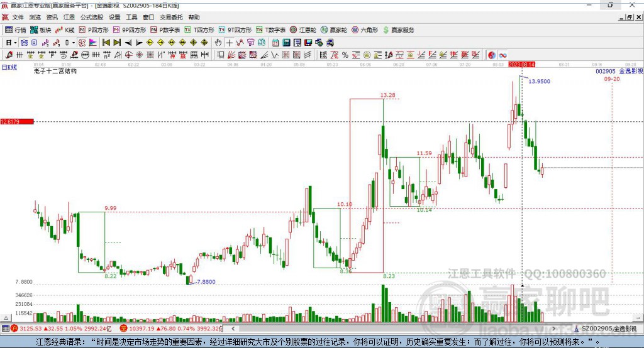Open the 设置 menu
644x348 pixels.
[114, 17]
